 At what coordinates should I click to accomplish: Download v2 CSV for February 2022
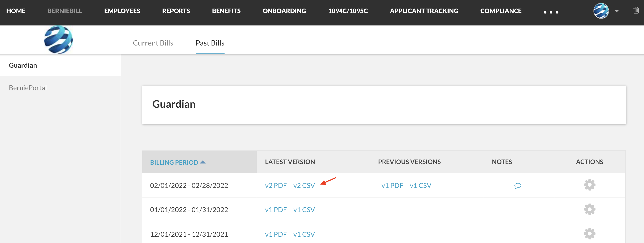tap(304, 186)
